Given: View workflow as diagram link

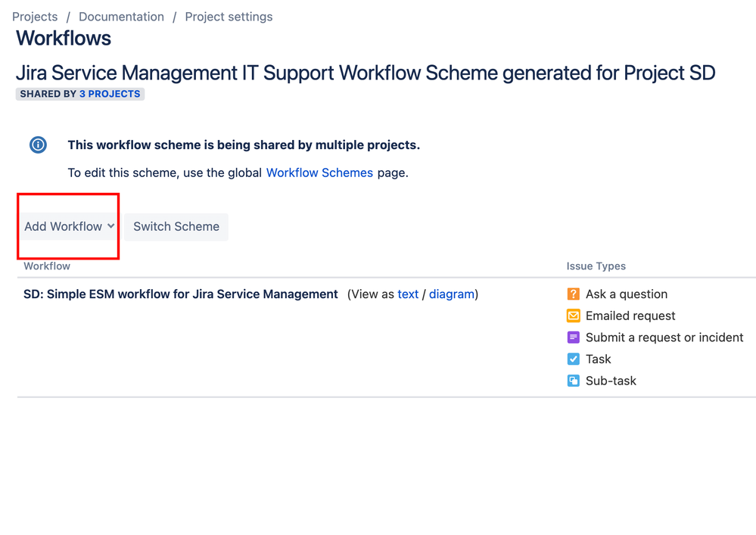Looking at the screenshot, I should 451,294.
